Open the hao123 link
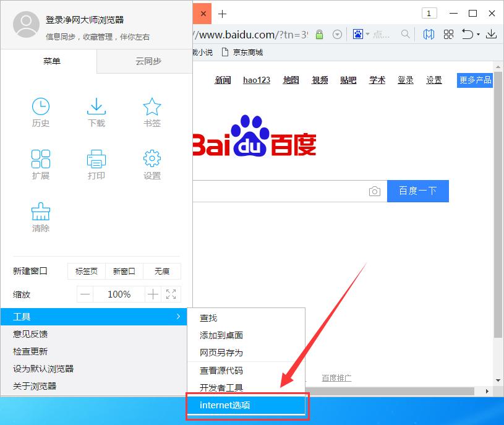Screen dimensions: 504x425 pyautogui.click(x=256, y=80)
